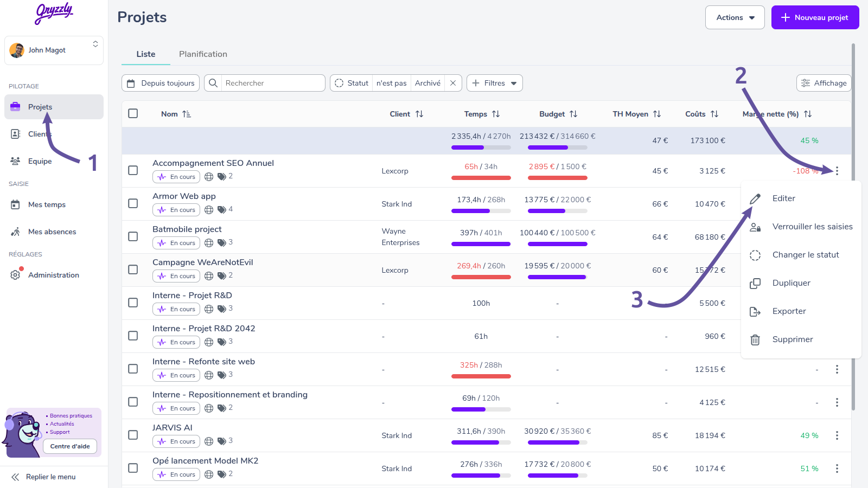The height and width of the screenshot is (488, 868).
Task: Click the Replier le menu chevrons
Action: (15, 477)
